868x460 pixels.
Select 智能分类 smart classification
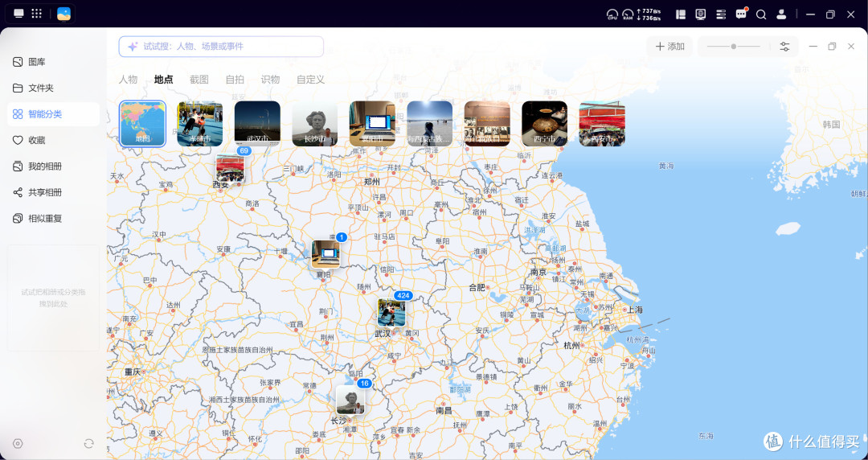(x=53, y=114)
